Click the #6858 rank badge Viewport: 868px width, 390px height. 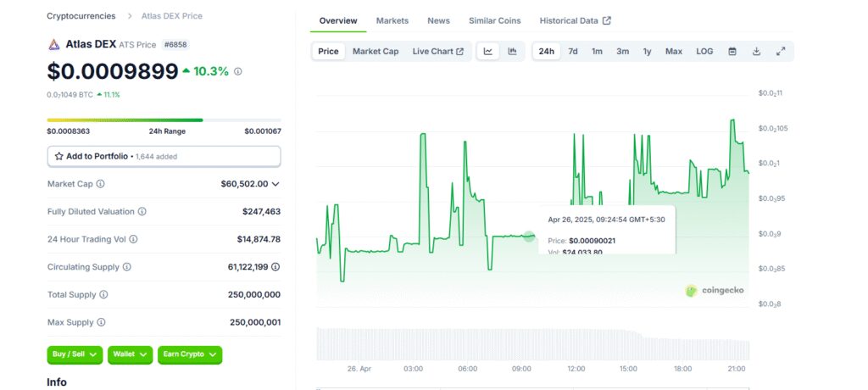[176, 45]
